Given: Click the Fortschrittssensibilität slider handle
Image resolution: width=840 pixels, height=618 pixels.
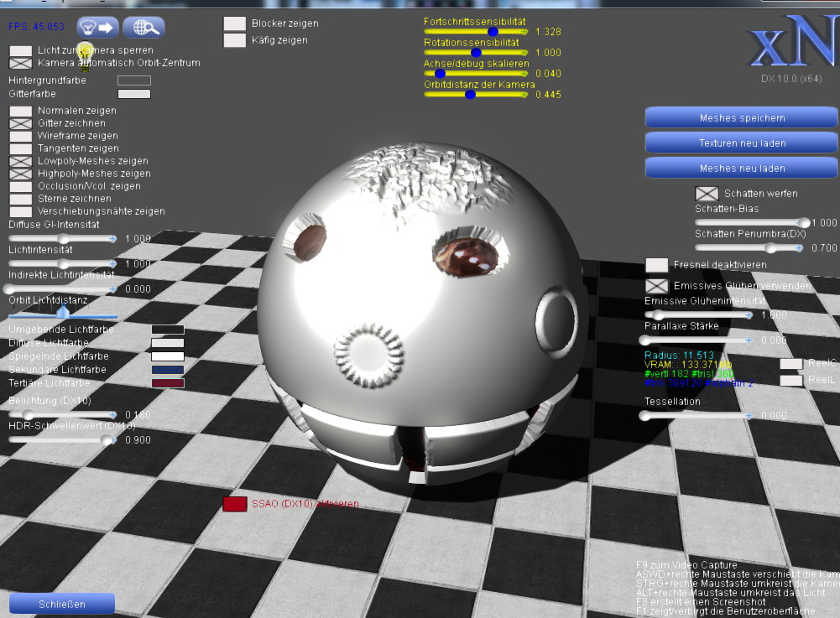Looking at the screenshot, I should (x=493, y=32).
